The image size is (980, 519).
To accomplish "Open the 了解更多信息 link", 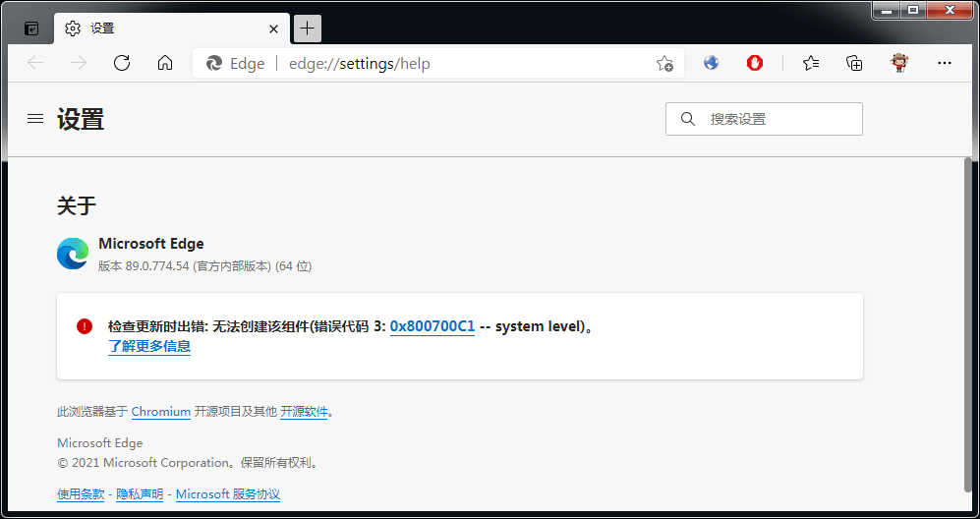I will (x=149, y=346).
